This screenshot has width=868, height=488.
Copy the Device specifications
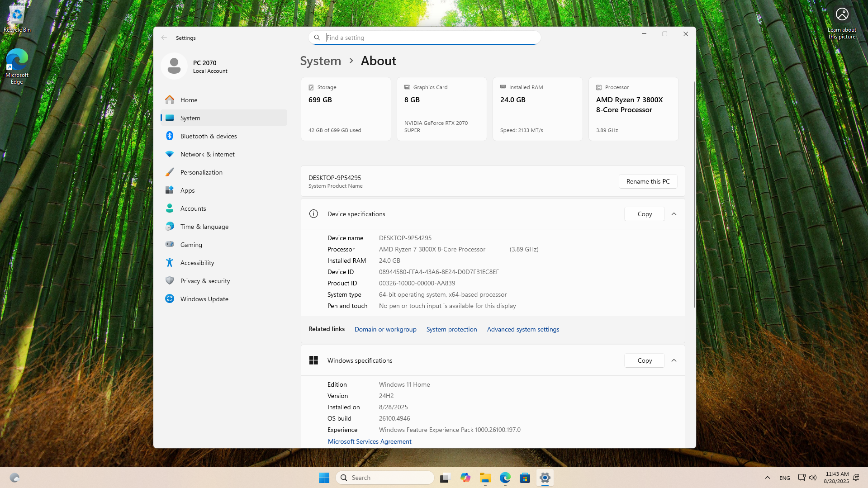[x=645, y=214]
